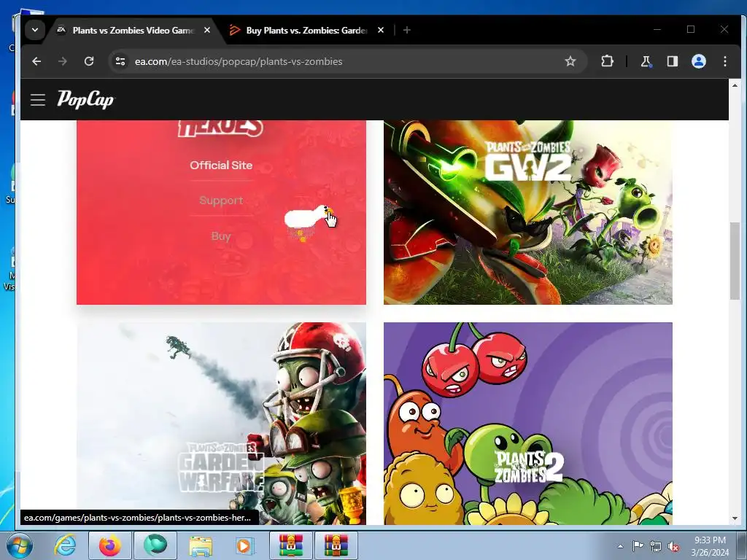Click the Heroes Buy link
This screenshot has height=560, width=747.
point(221,236)
